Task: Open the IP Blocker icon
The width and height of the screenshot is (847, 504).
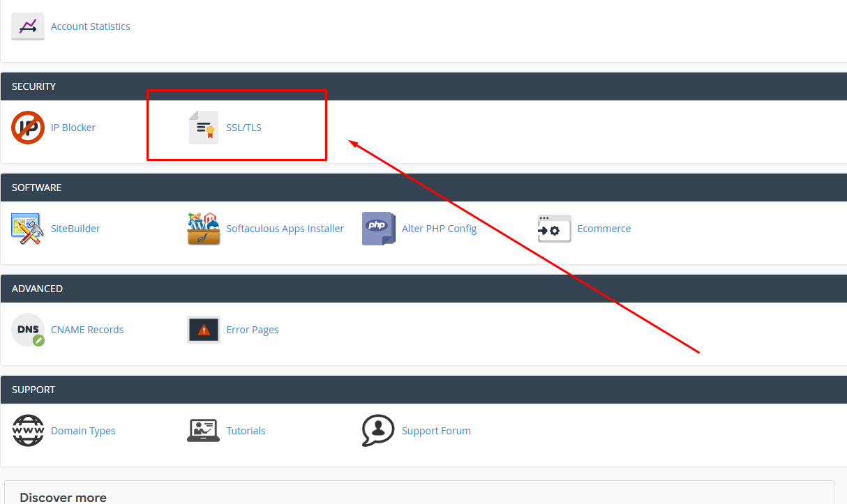Action: (28, 128)
